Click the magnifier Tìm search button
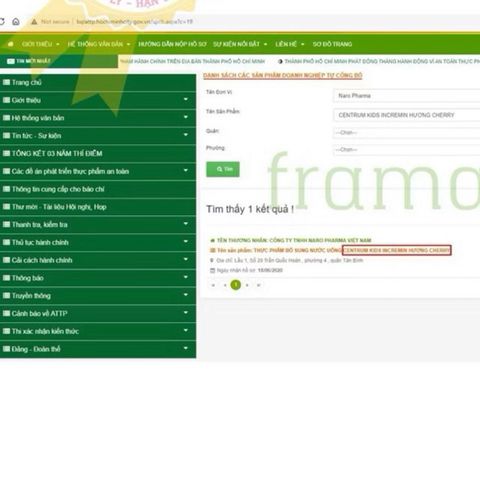The image size is (480, 480). [x=223, y=169]
